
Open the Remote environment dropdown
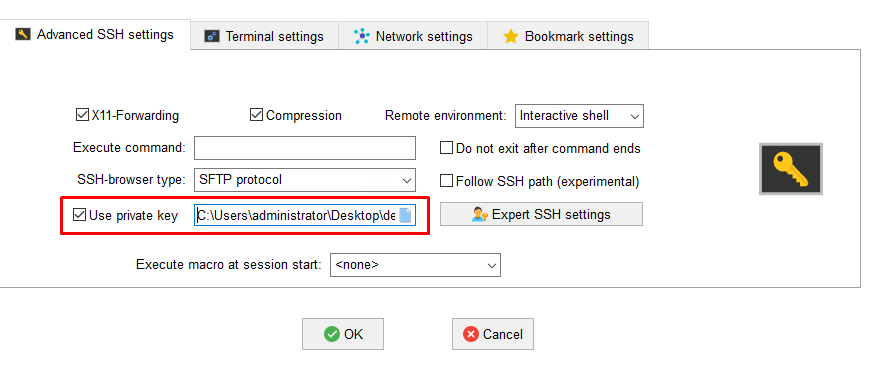tap(579, 116)
